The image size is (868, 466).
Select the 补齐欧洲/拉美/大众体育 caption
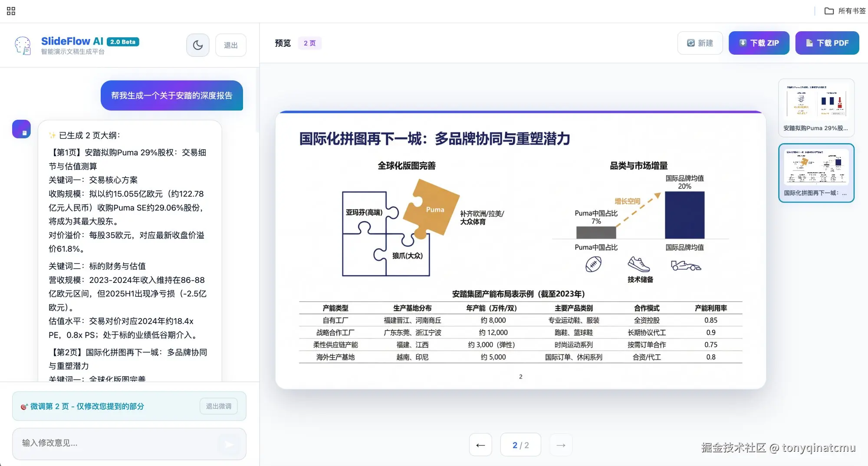482,217
